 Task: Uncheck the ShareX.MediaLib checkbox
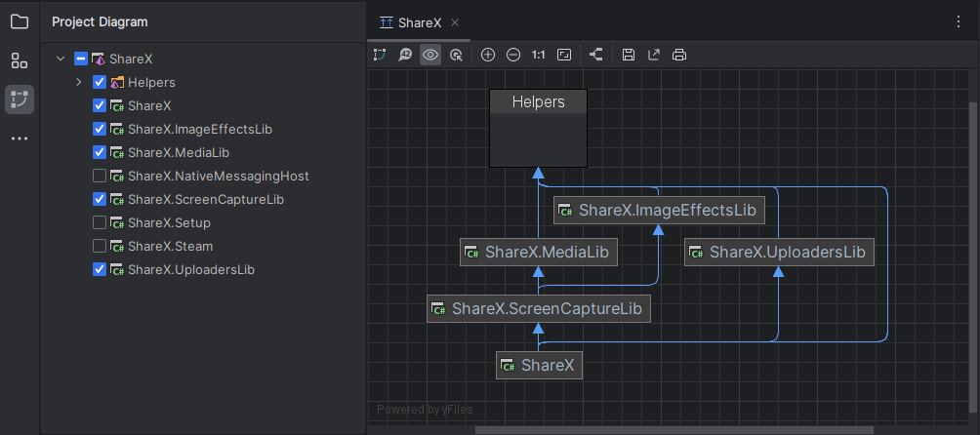[100, 153]
